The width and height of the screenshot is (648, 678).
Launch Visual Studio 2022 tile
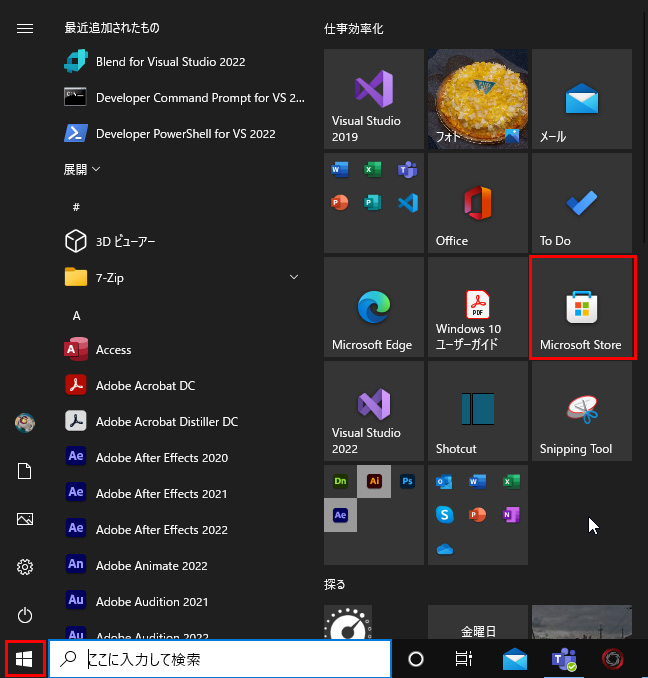[373, 411]
